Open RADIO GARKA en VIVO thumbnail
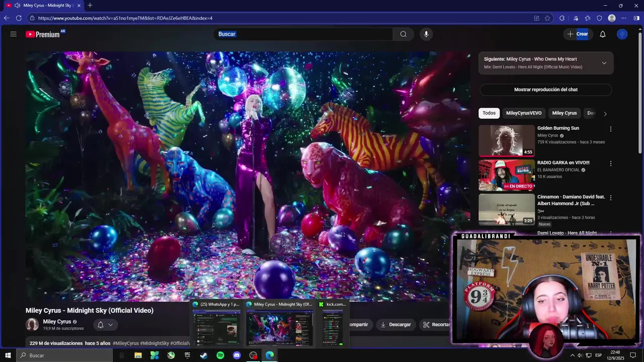The image size is (644, 362). tap(507, 175)
